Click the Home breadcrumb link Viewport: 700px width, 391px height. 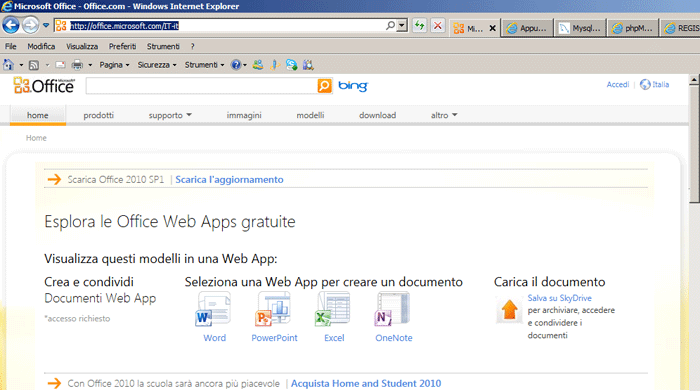tap(36, 138)
